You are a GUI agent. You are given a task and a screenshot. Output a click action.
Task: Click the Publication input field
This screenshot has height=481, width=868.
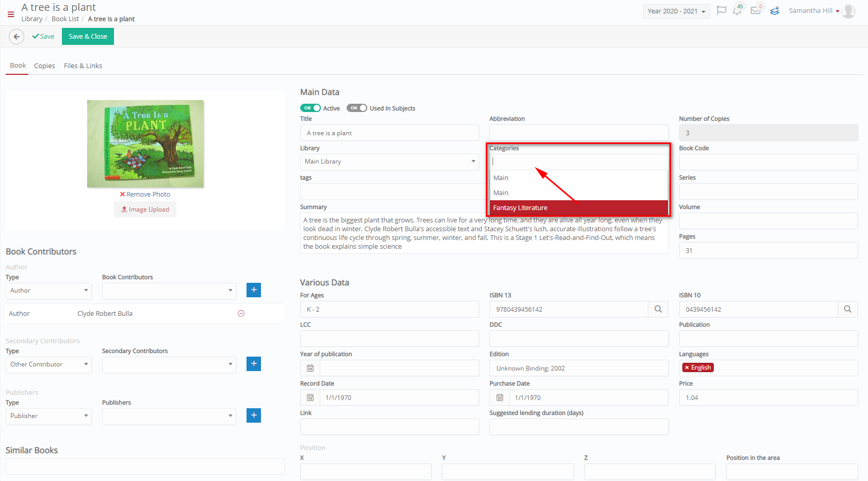point(768,339)
